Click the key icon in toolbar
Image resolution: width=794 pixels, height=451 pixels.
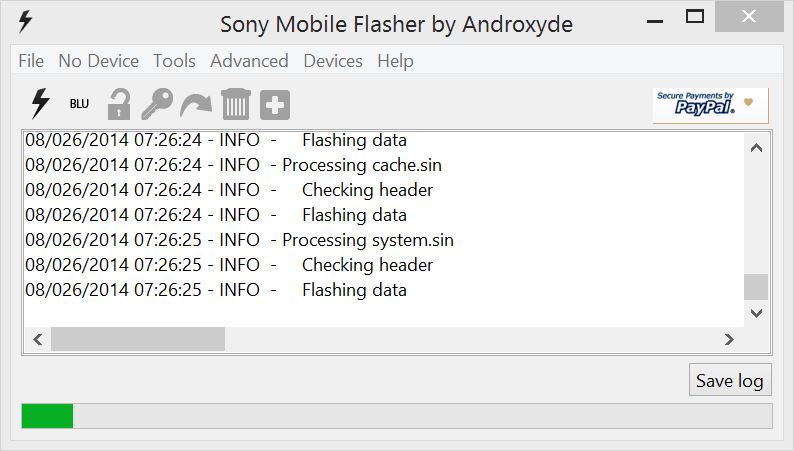coord(157,104)
